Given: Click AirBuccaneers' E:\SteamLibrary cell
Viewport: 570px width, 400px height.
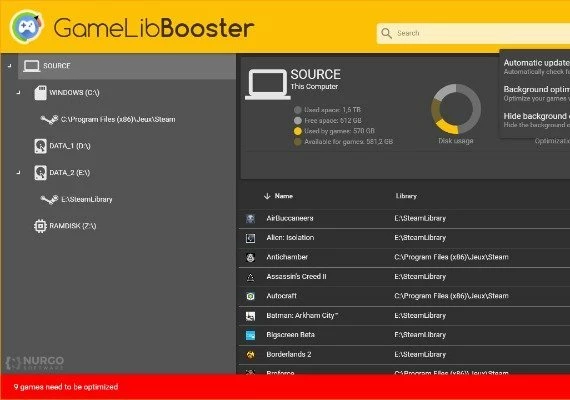Looking at the screenshot, I should point(420,218).
